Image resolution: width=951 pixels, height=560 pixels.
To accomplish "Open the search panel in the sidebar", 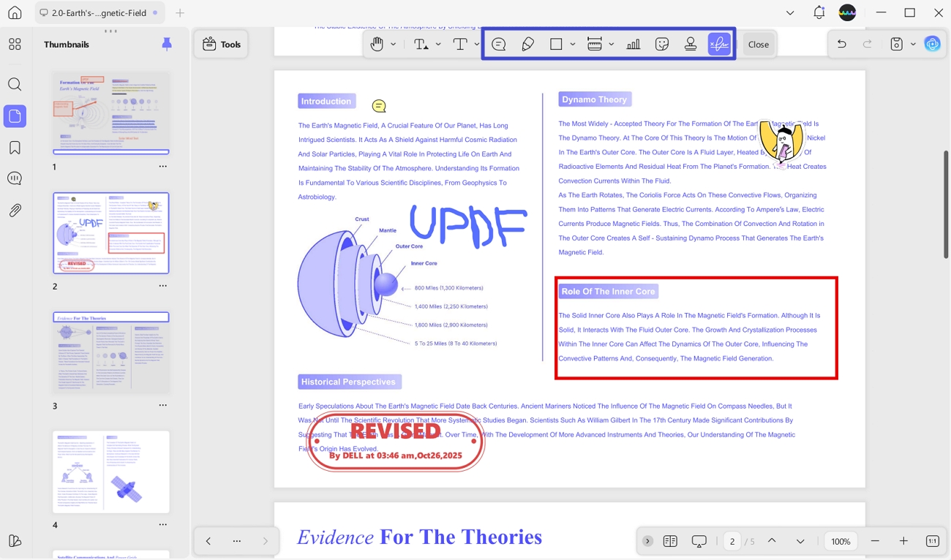I will (x=15, y=84).
